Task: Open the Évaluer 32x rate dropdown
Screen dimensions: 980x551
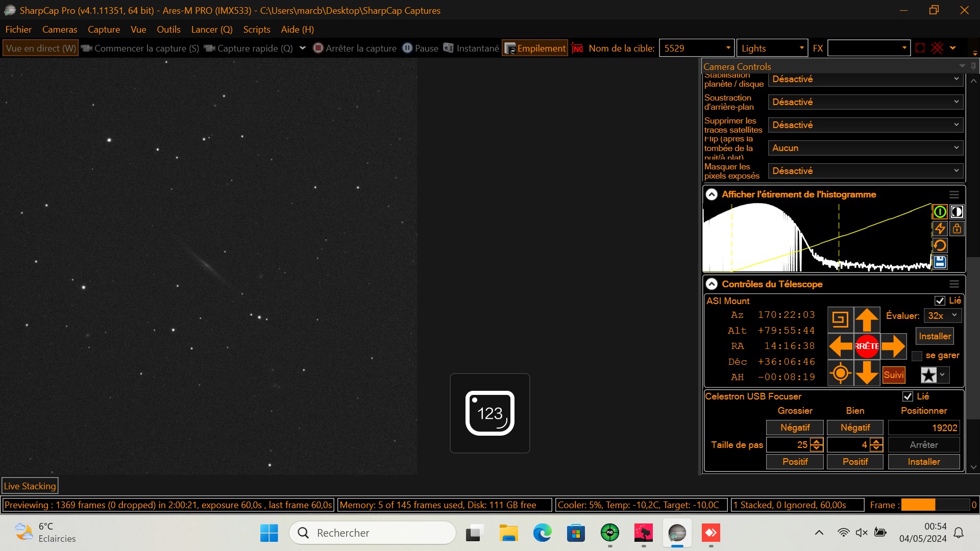Action: (x=942, y=316)
